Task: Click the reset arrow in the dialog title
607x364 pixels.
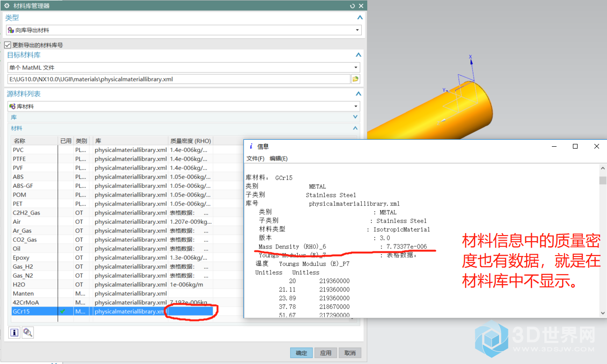Action: pyautogui.click(x=352, y=6)
